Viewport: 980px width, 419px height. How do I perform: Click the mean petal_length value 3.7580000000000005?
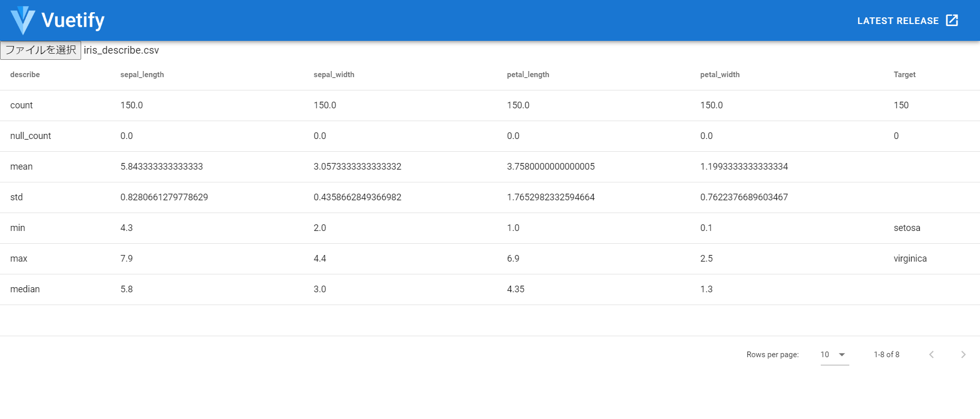[551, 167]
